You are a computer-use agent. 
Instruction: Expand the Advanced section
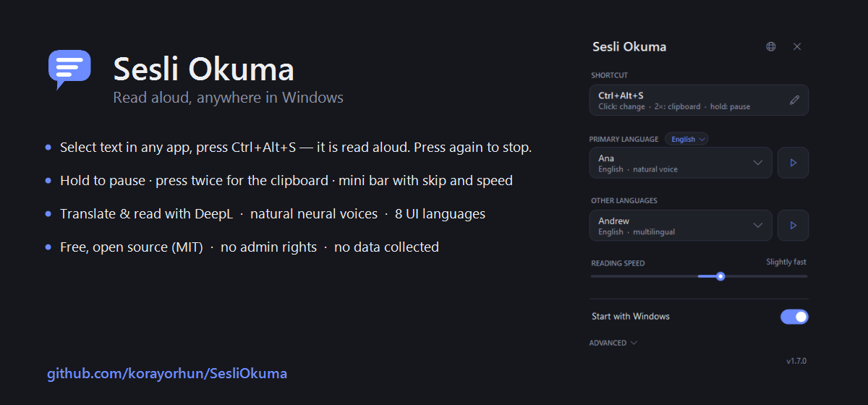point(613,343)
